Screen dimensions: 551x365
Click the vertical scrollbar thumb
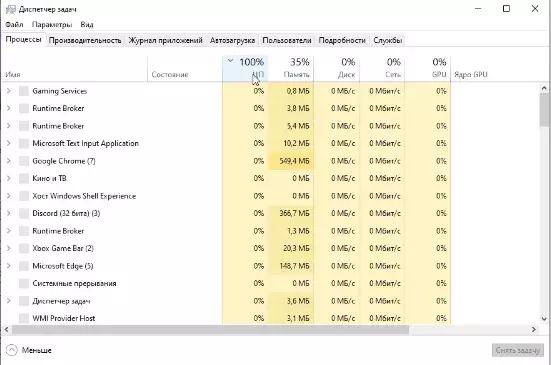click(x=545, y=110)
